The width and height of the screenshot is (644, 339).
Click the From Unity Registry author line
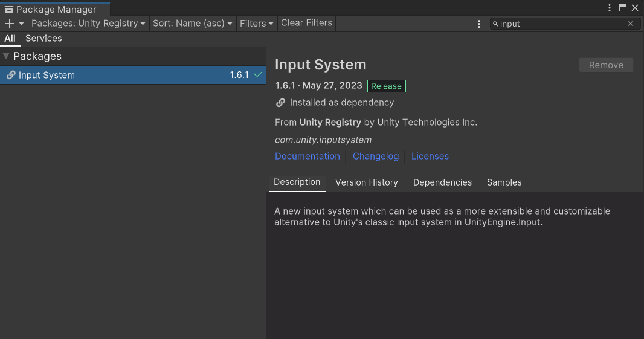click(x=376, y=123)
